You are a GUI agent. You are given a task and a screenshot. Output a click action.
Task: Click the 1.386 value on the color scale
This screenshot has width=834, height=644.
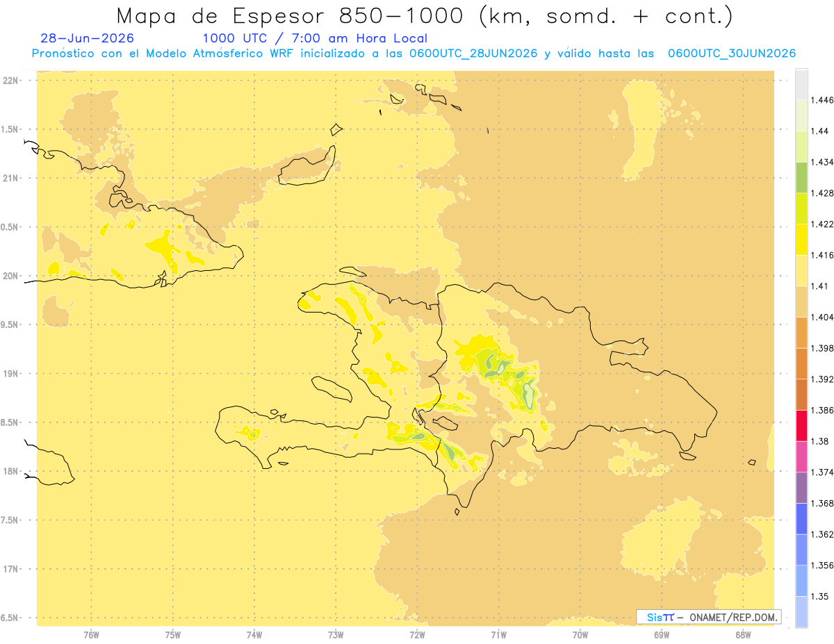point(821,410)
